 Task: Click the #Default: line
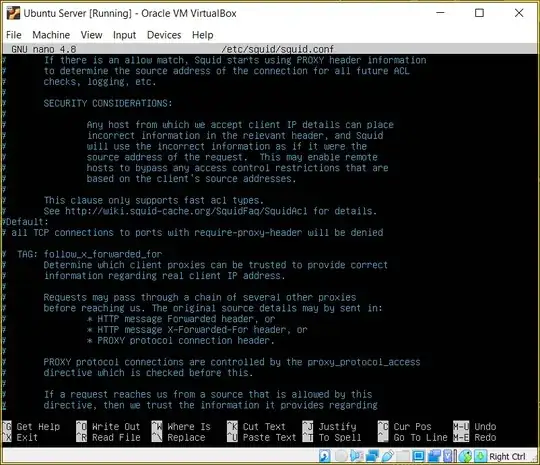click(x=25, y=221)
